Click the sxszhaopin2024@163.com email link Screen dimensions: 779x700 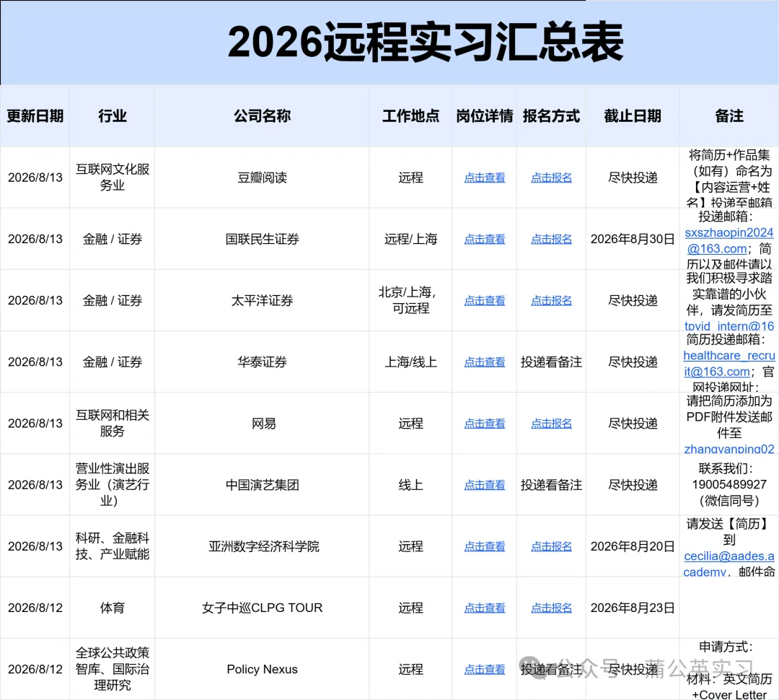point(729,240)
